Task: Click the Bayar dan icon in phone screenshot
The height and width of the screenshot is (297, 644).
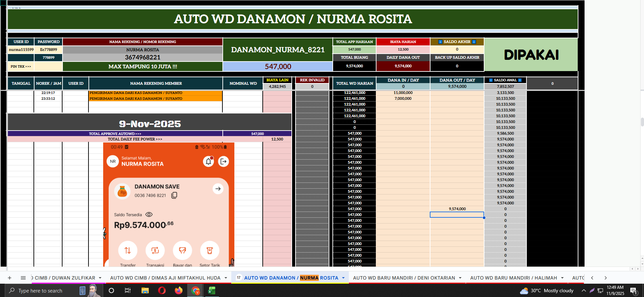Action: pyautogui.click(x=182, y=251)
